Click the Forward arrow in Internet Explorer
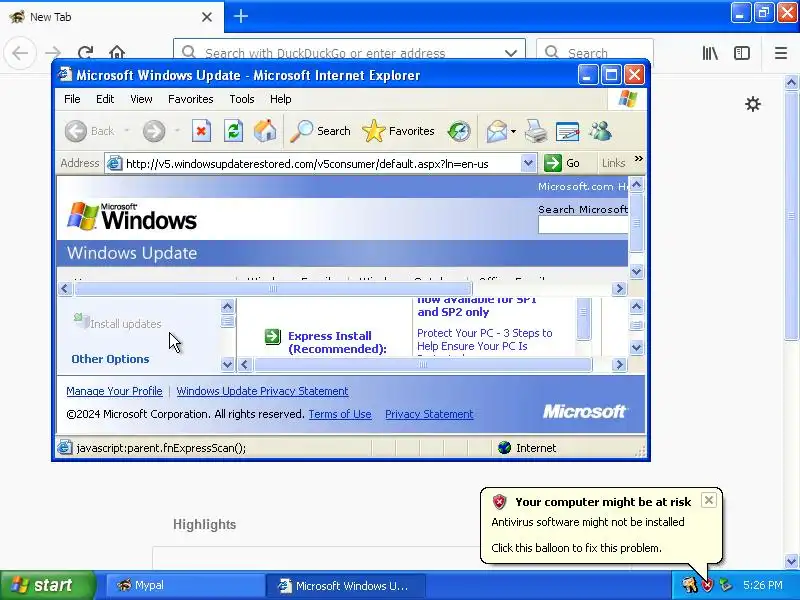800x600 pixels. tap(154, 131)
